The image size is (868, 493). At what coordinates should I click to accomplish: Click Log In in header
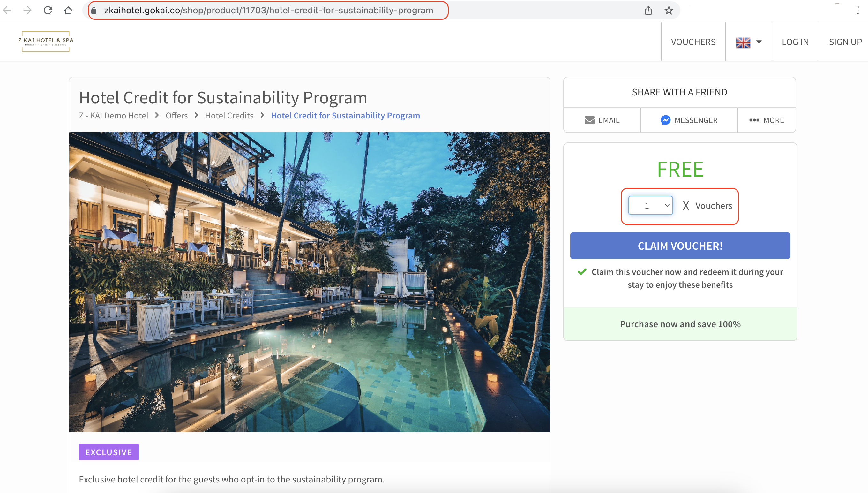[795, 42]
